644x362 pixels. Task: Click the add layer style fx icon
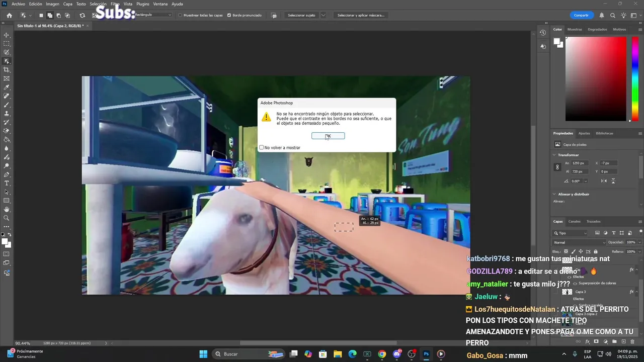587,341
